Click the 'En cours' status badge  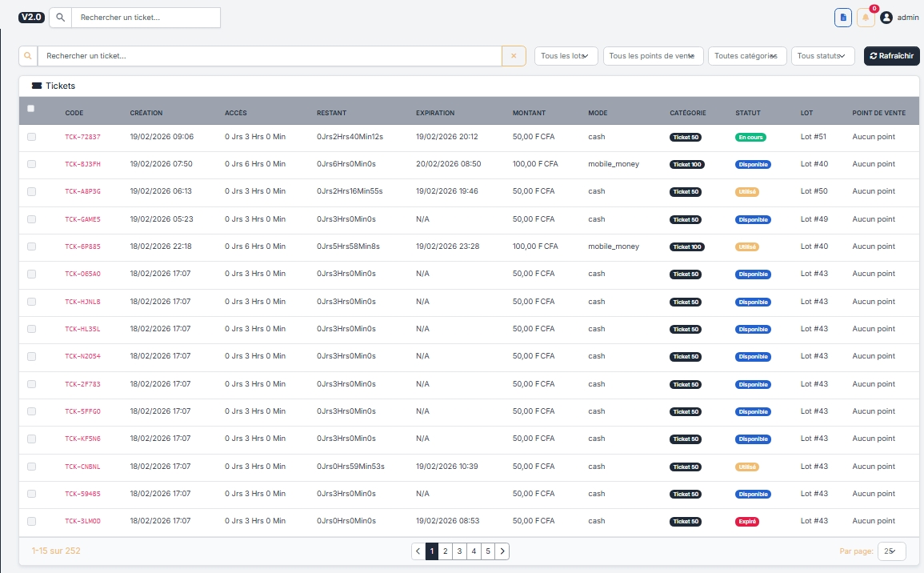point(750,137)
